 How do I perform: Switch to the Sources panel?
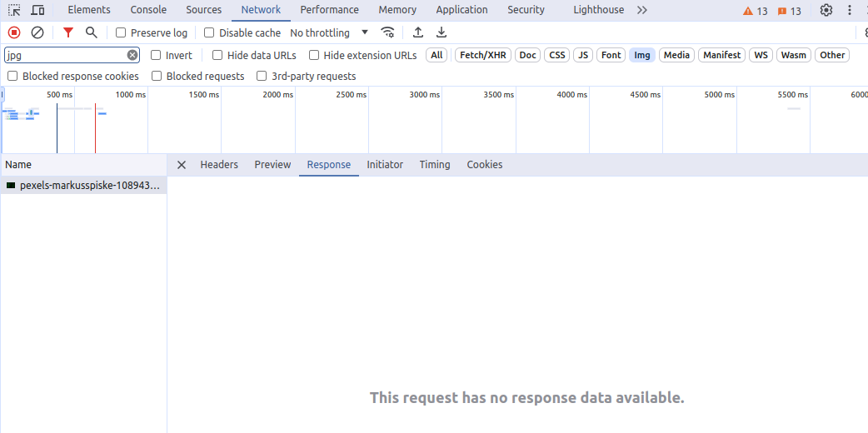pos(204,10)
